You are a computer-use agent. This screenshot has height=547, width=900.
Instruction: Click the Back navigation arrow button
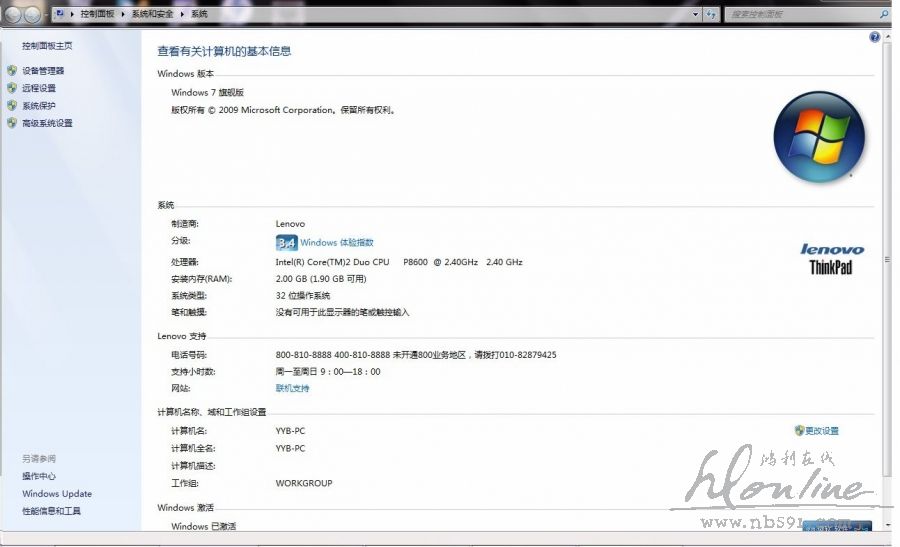coord(13,14)
